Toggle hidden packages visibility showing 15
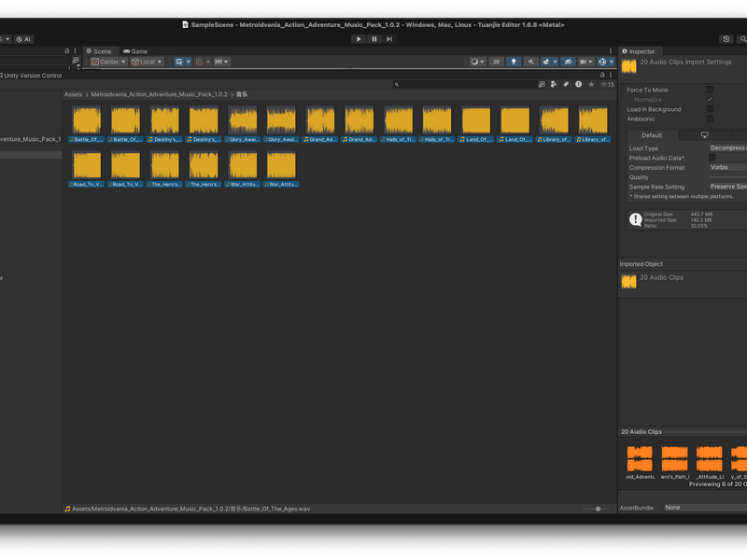The height and width of the screenshot is (560, 747). point(608,84)
